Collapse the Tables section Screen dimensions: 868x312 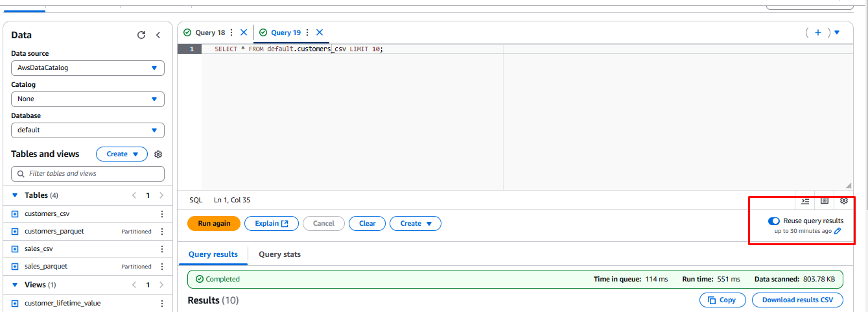click(x=15, y=195)
